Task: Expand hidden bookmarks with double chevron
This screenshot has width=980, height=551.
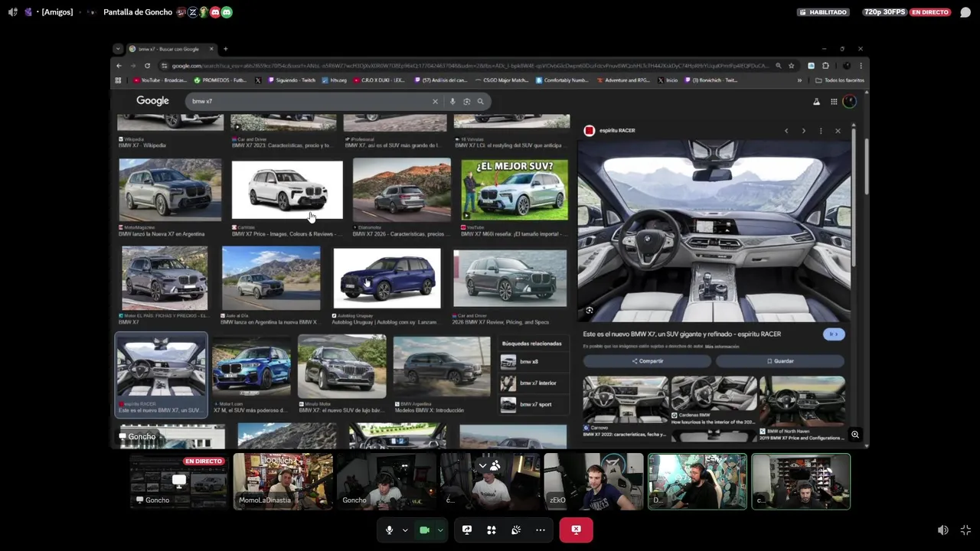Action: 799,80
